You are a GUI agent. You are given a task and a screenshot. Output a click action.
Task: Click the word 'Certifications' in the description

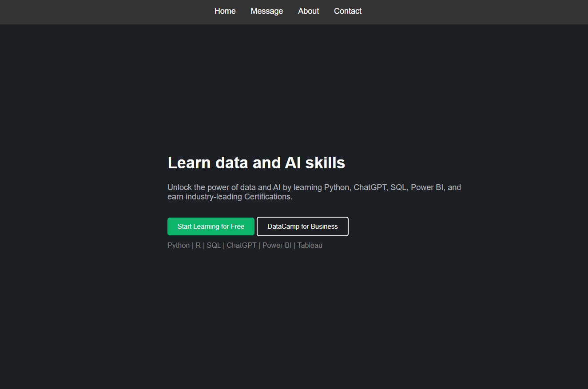pos(268,197)
